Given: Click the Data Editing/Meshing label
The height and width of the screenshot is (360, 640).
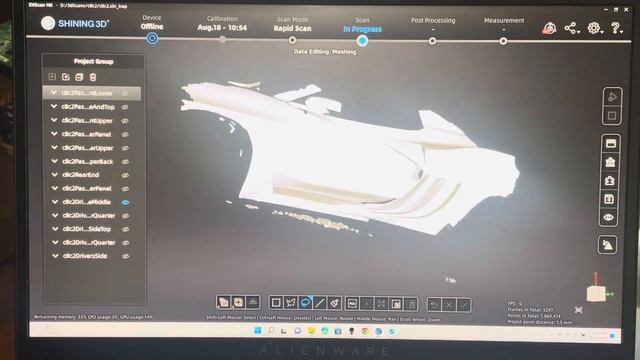Looking at the screenshot, I should 325,52.
